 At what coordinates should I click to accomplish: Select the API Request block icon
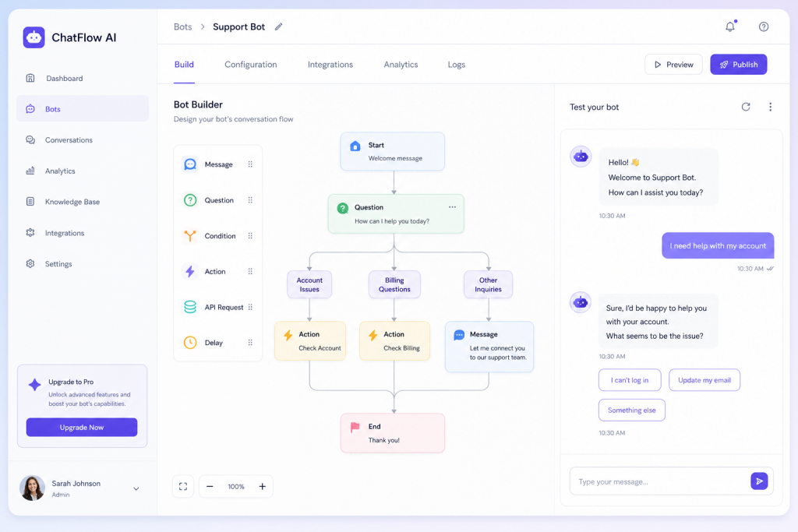[190, 307]
